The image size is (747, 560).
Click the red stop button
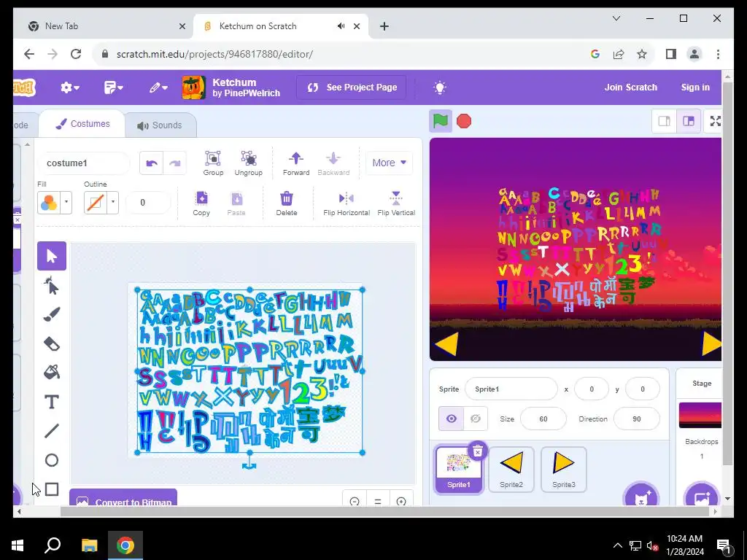click(464, 121)
